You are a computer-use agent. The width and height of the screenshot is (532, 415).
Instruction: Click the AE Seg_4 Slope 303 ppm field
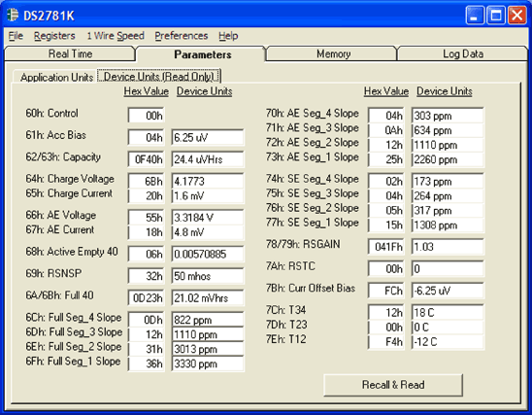pos(448,116)
